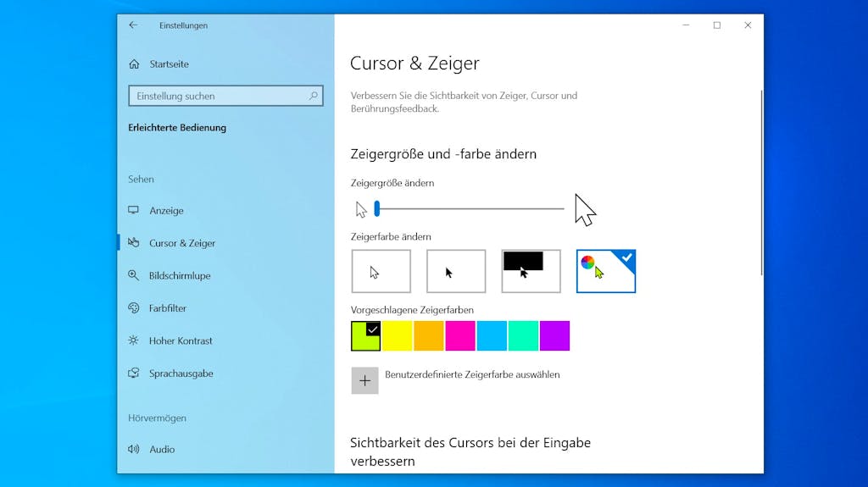Click the Sprachausgabe icon
Image resolution: width=868 pixels, height=487 pixels.
(x=133, y=373)
